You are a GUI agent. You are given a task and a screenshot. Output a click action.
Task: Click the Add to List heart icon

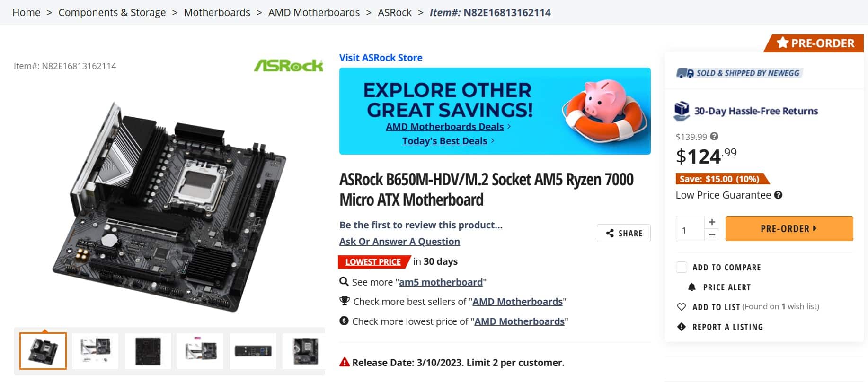click(x=682, y=307)
